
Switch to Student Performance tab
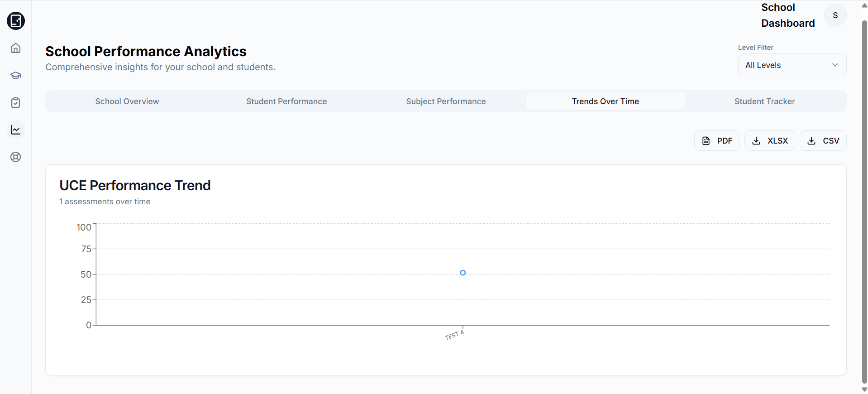tap(286, 101)
